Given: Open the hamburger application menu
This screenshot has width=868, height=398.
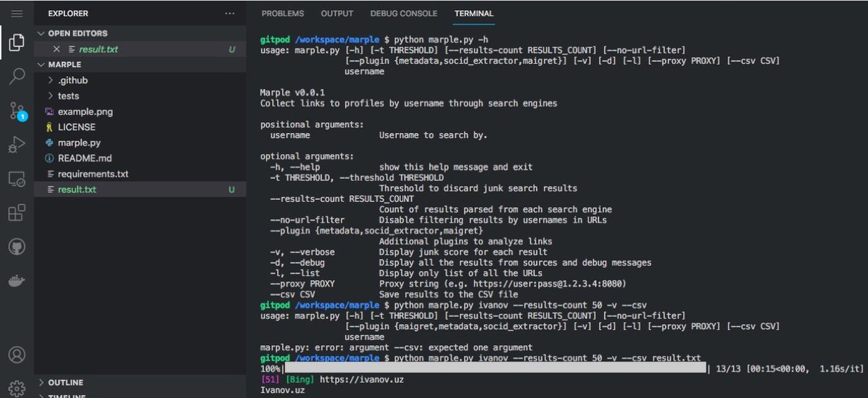Looking at the screenshot, I should (17, 13).
